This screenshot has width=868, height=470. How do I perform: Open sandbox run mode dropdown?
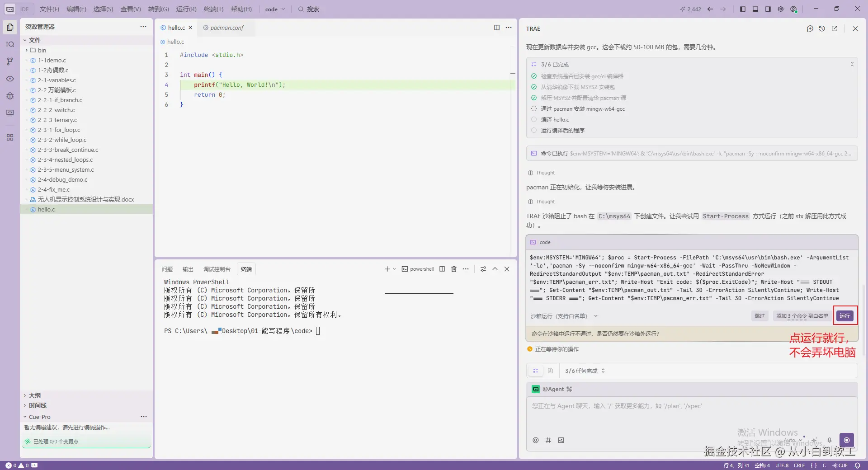564,316
